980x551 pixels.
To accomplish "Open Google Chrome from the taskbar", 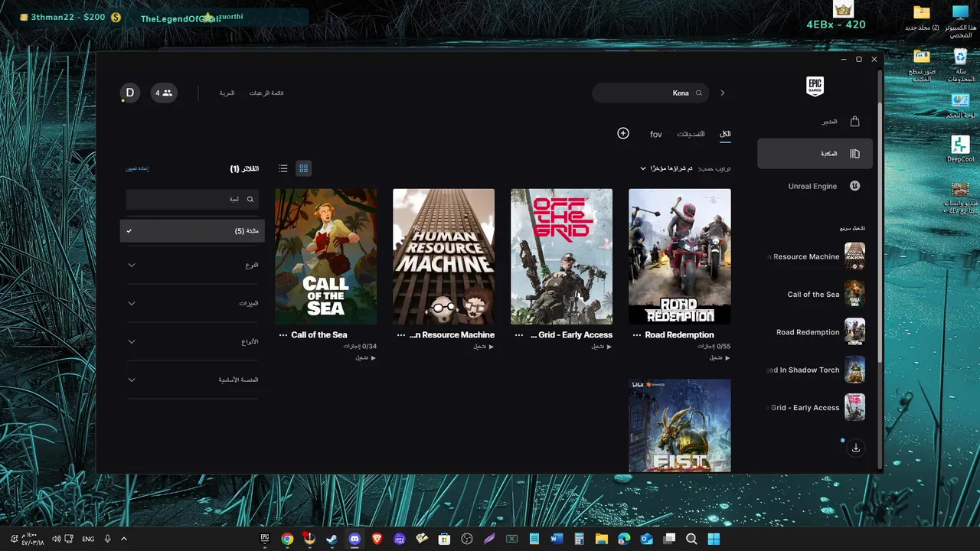I will point(287,539).
